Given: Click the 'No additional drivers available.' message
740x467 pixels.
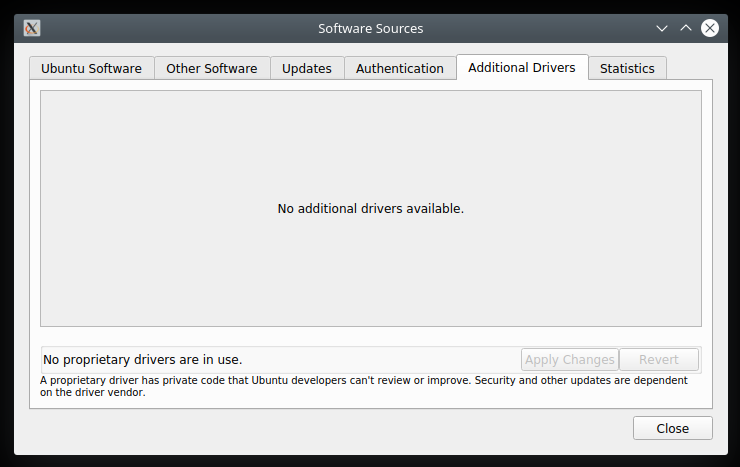Looking at the screenshot, I should pyautogui.click(x=370, y=209).
